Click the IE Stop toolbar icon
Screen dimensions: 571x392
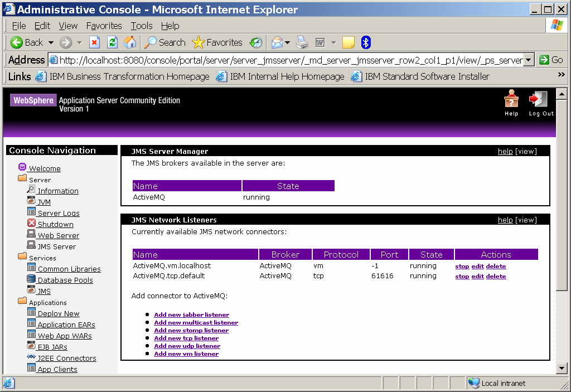point(94,42)
